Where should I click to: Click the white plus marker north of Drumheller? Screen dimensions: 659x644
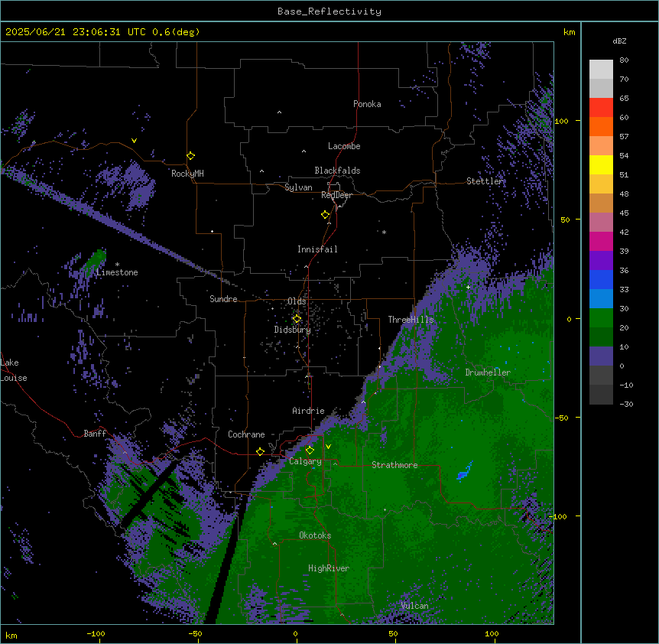tap(468, 287)
